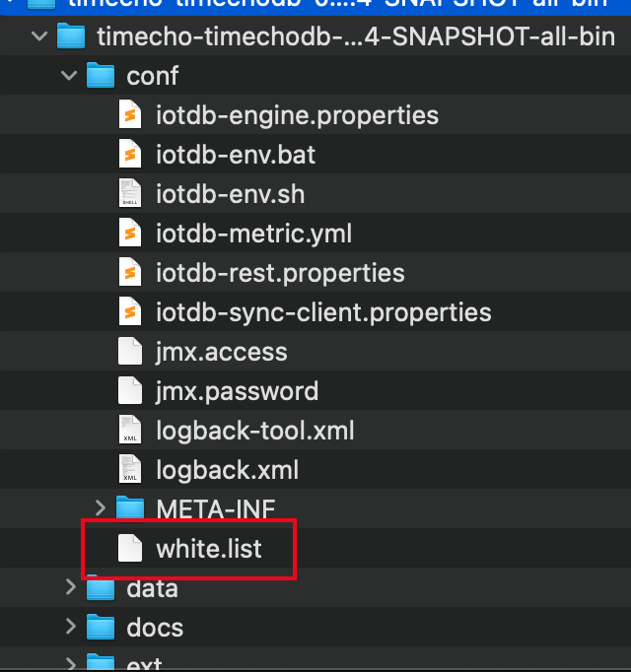Select iotdb-rest.properties file name
This screenshot has width=631, height=672.
pyautogui.click(x=280, y=273)
